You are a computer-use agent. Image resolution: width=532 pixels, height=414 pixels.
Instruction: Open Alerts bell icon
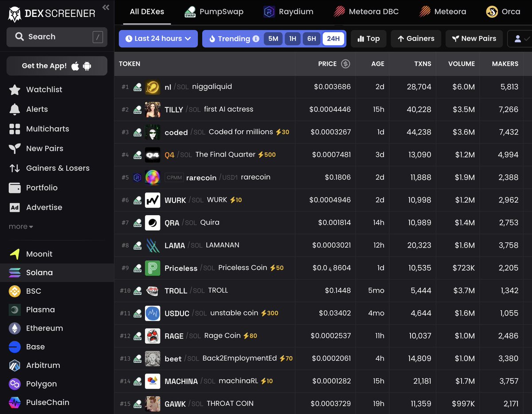15,109
